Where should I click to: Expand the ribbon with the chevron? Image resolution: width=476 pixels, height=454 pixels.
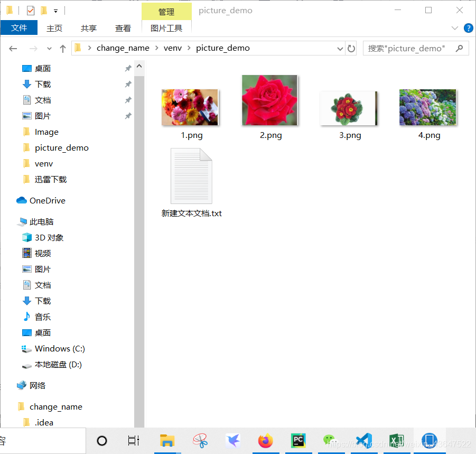click(x=454, y=28)
